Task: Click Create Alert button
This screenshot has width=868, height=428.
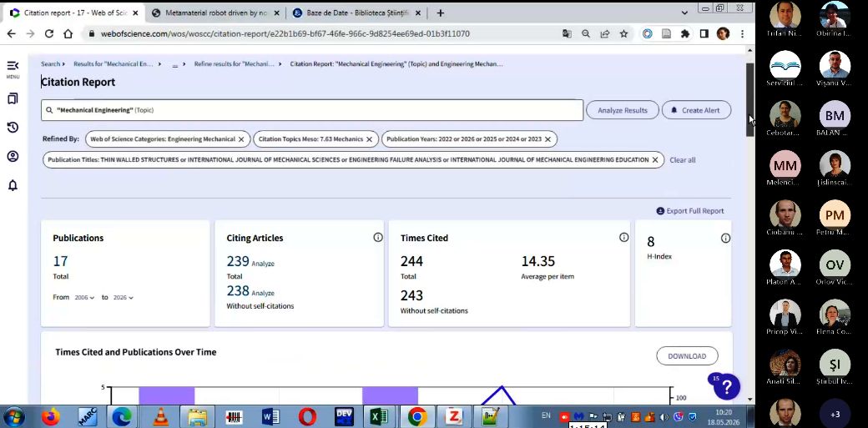Action: pos(696,110)
